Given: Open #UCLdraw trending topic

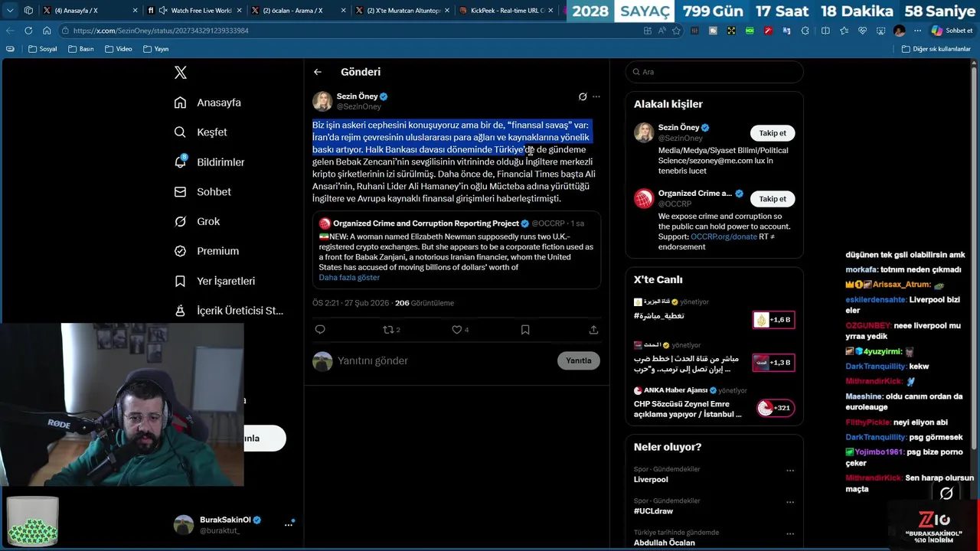Looking at the screenshot, I should [653, 511].
